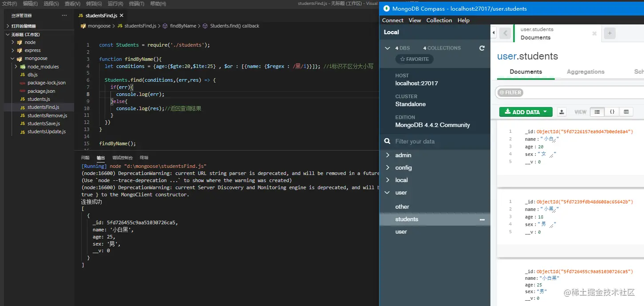
Task: Expand the express folder chevron
Action: pyautogui.click(x=13, y=51)
